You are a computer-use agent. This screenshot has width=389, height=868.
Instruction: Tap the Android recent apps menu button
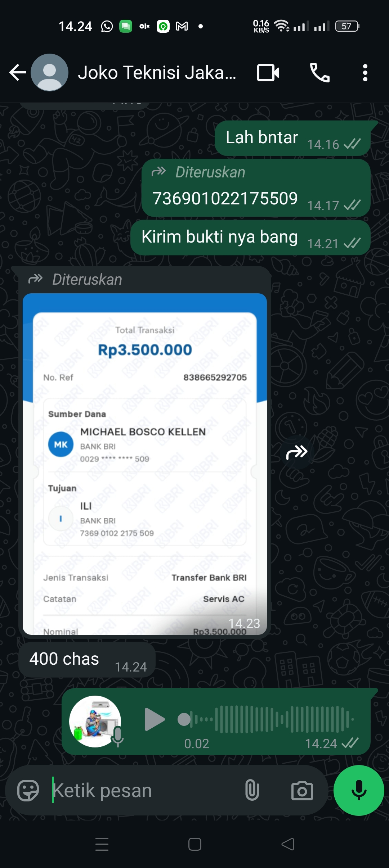(x=102, y=844)
